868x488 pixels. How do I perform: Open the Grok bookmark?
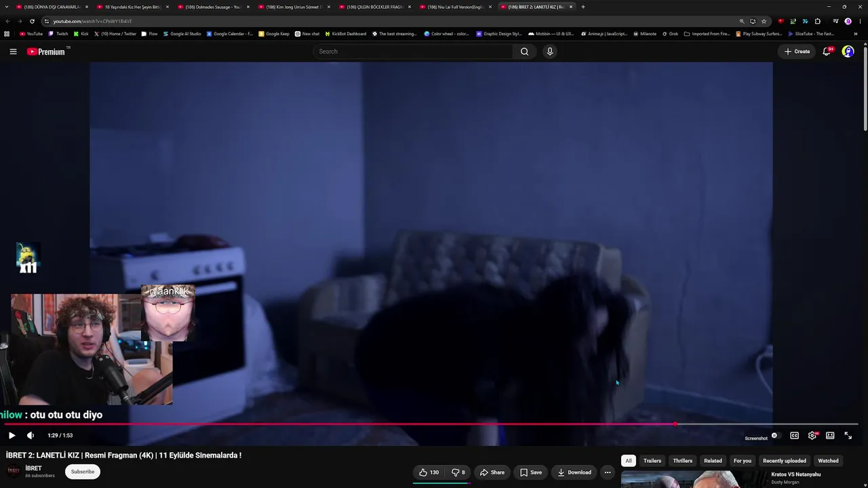(x=669, y=34)
